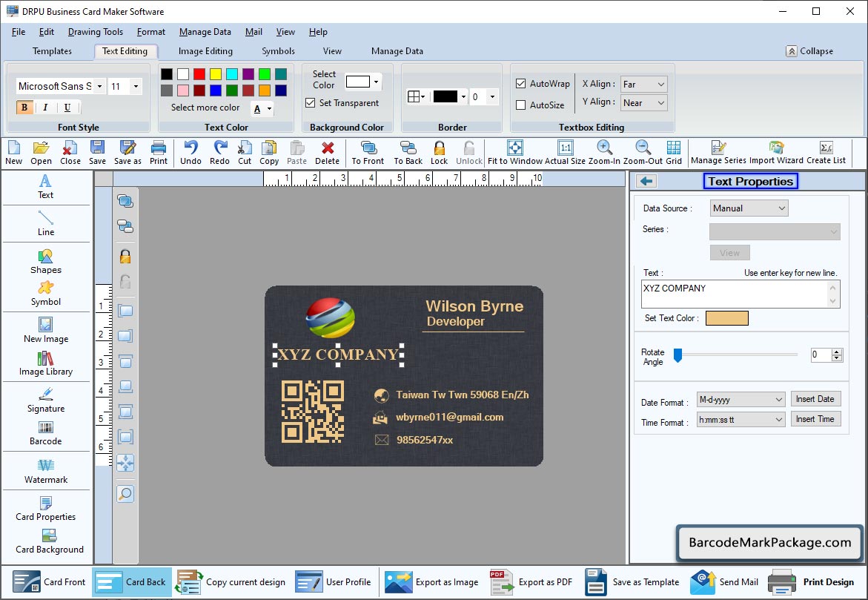Screen dimensions: 868x600
Task: Toggle the Grid display
Action: (674, 152)
